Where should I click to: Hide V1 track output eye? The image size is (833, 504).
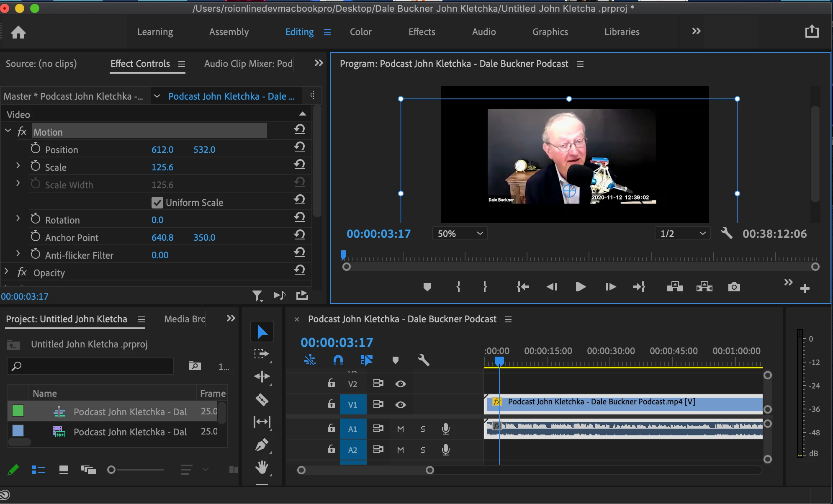[400, 405]
